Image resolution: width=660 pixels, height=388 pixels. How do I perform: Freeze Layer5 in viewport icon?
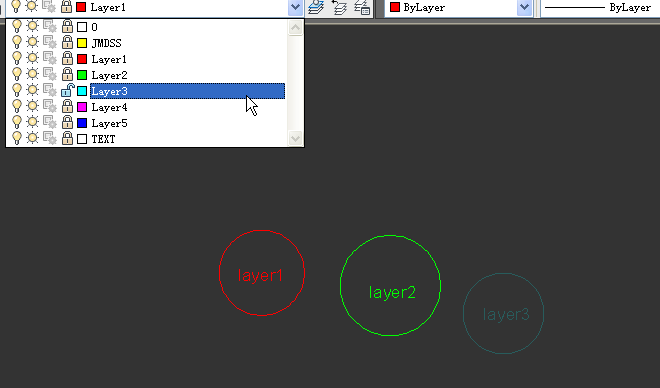50,123
